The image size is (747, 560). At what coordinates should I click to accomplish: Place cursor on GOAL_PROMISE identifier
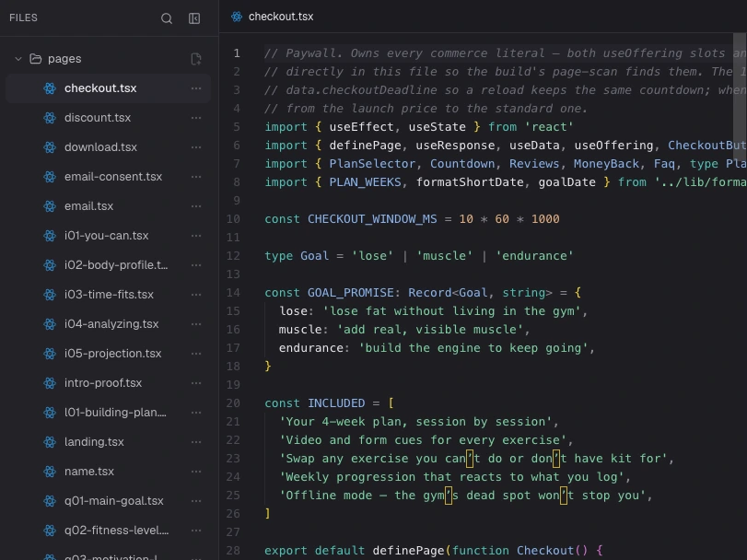point(350,293)
